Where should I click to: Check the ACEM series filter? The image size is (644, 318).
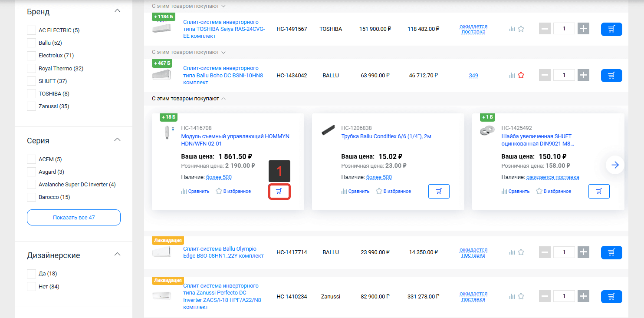(31, 159)
